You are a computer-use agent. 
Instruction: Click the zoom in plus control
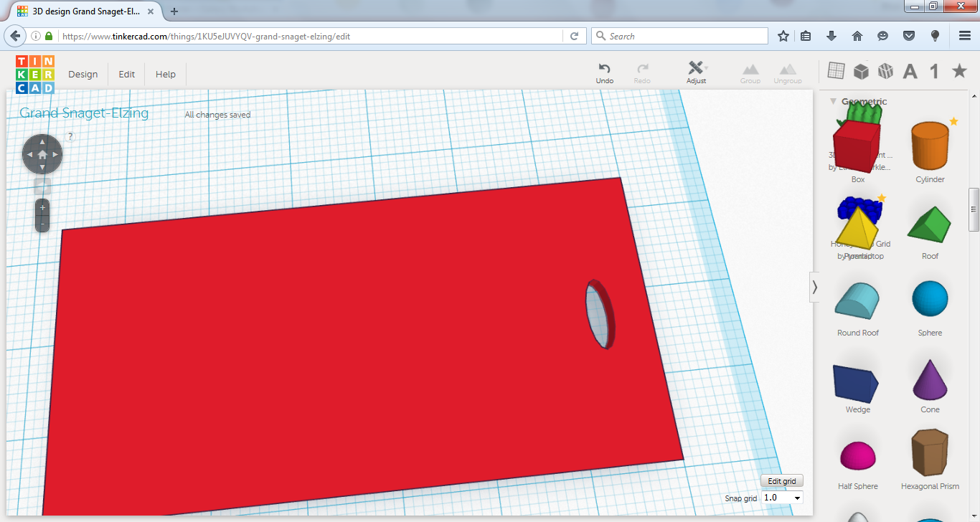click(x=42, y=207)
